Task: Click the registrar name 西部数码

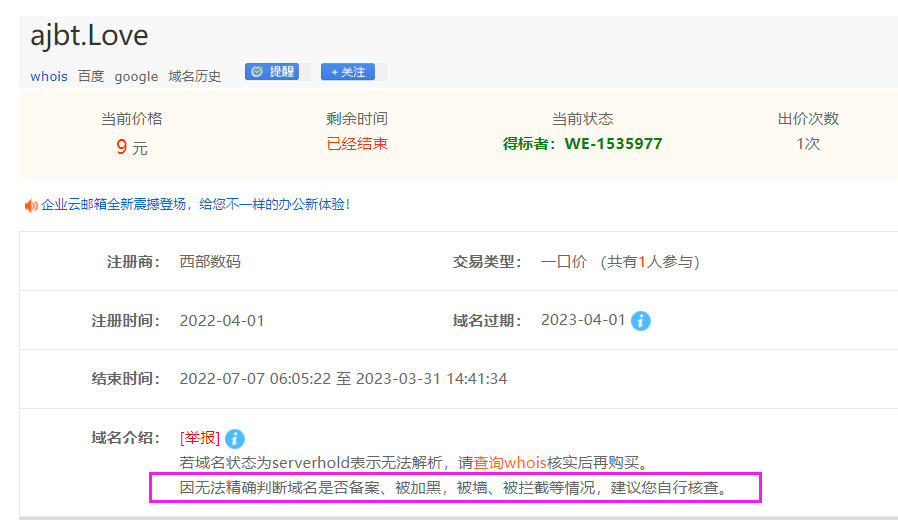Action: tap(210, 262)
